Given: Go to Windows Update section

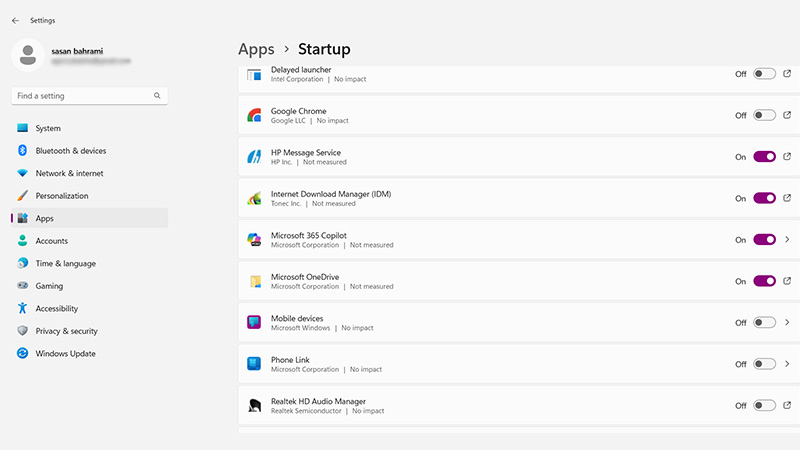Looking at the screenshot, I should pos(65,354).
